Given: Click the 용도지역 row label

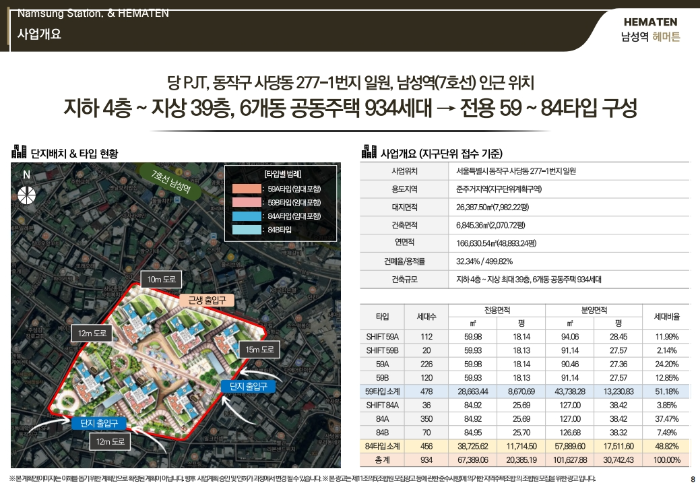Looking at the screenshot, I should [404, 189].
